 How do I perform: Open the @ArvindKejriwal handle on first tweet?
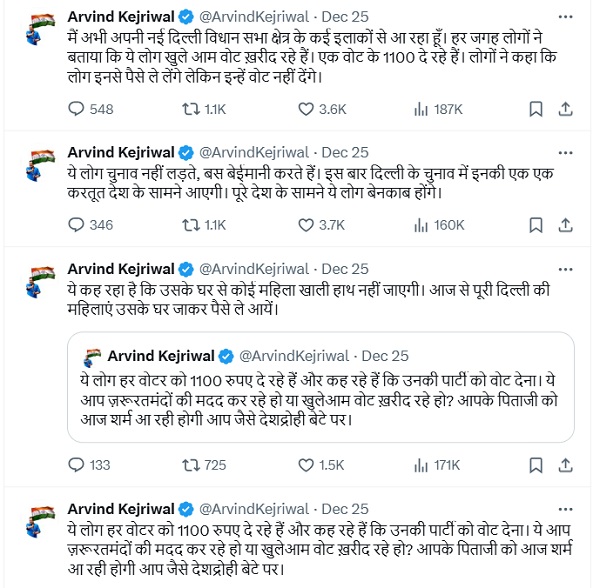pos(258,17)
